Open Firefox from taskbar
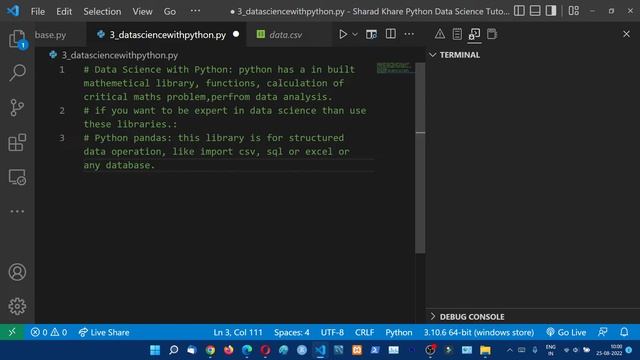Viewport: 640px width, 360px height. [x=229, y=350]
